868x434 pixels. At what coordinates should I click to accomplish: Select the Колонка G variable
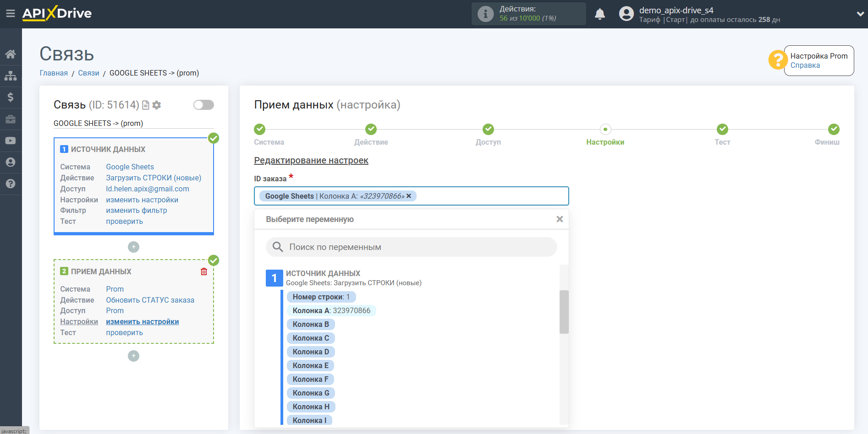point(311,393)
